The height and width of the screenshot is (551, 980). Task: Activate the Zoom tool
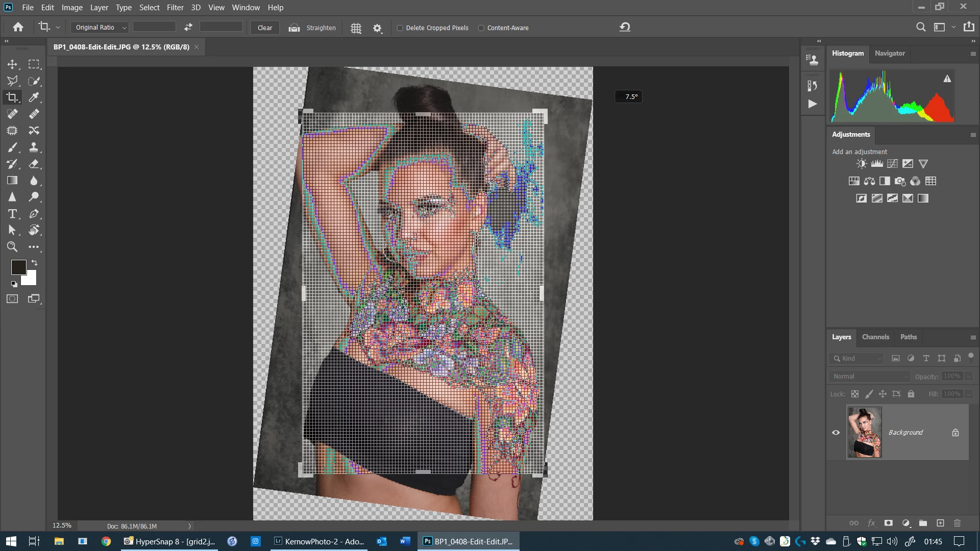click(x=12, y=247)
